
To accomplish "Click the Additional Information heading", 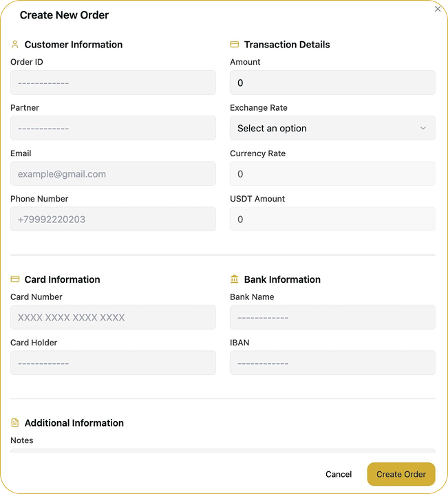I will point(74,423).
